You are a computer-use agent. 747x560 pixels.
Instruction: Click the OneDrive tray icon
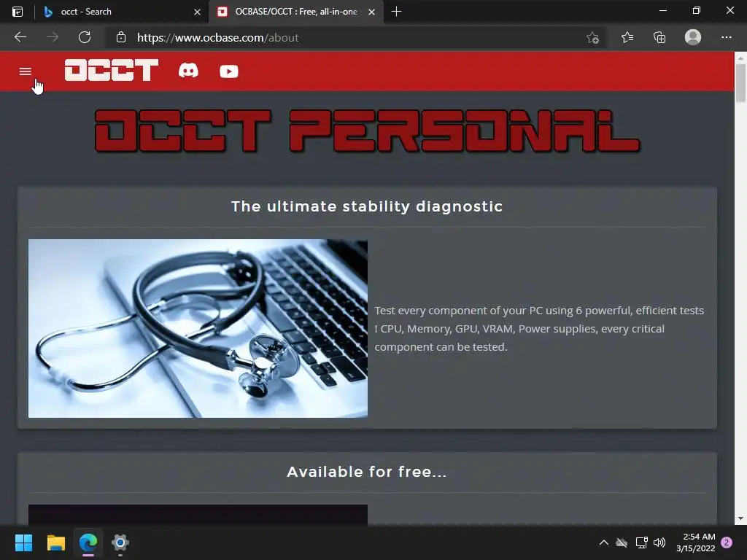coord(622,542)
